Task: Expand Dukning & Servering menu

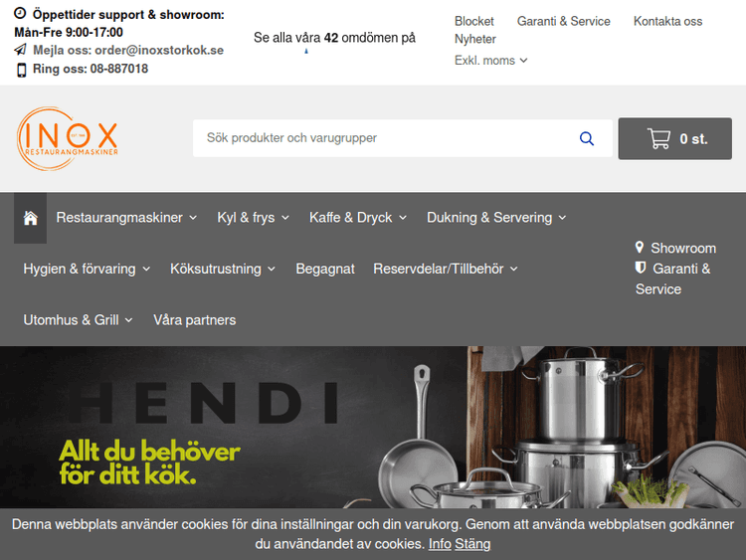Action: coord(496,218)
